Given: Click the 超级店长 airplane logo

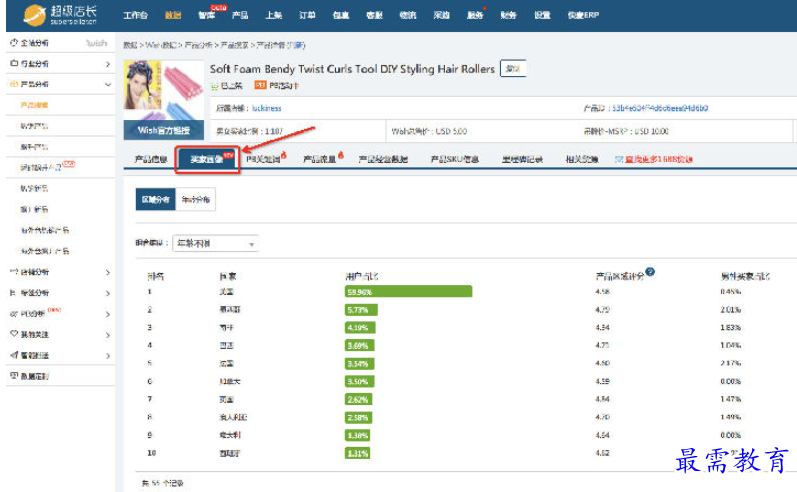Looking at the screenshot, I should coord(35,15).
